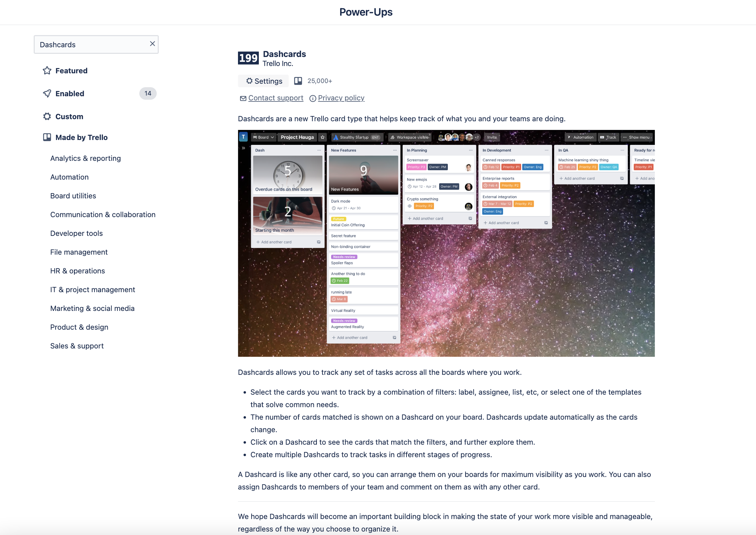Open the Privacy policy link
Viewport: 756px width, 535px height.
[341, 98]
